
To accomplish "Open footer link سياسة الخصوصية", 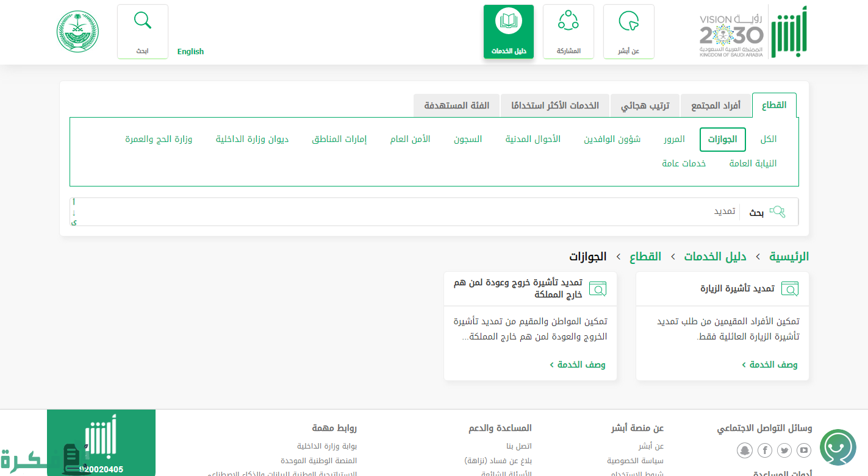I will 635,461.
